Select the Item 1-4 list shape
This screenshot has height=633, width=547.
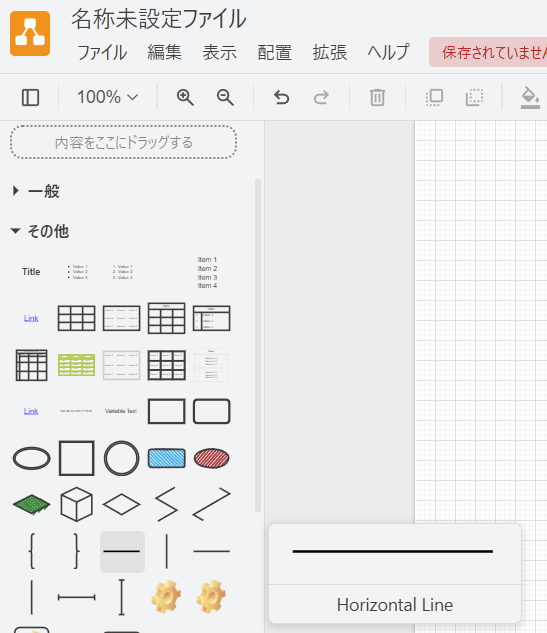(207, 272)
